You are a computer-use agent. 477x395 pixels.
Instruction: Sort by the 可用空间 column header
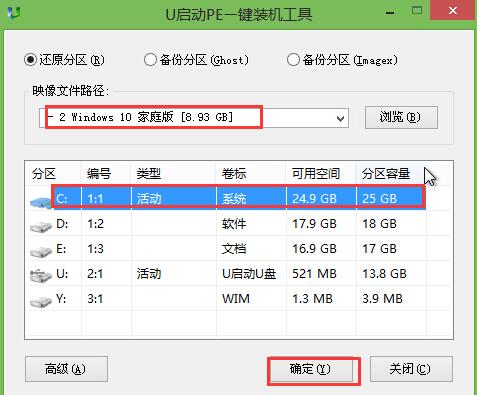coord(316,174)
